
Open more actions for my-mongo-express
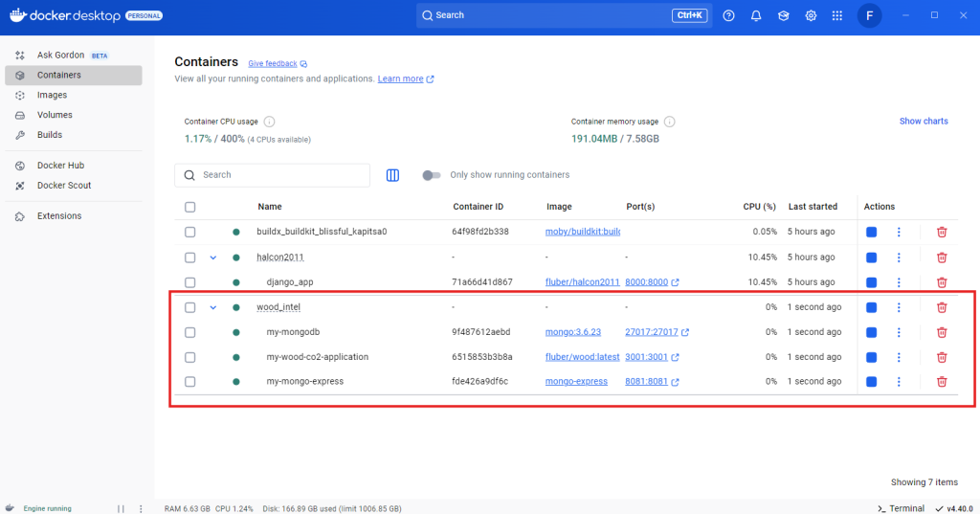[x=899, y=382]
